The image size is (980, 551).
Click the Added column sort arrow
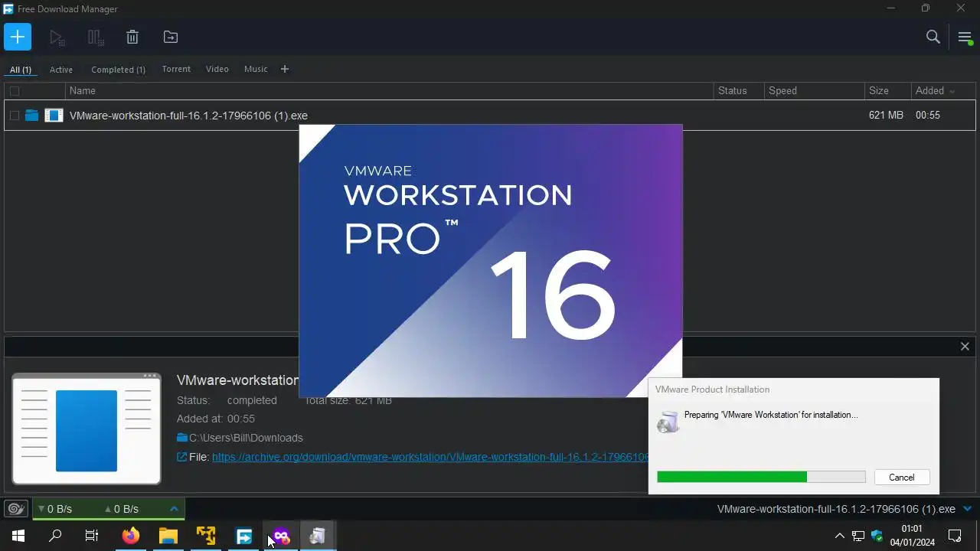tap(952, 91)
